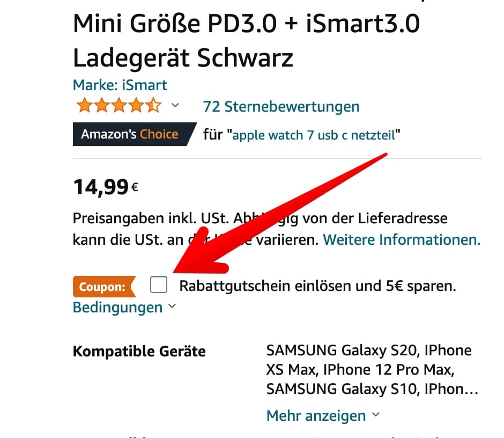
Task: Click the orange star rating icons
Action: (118, 105)
